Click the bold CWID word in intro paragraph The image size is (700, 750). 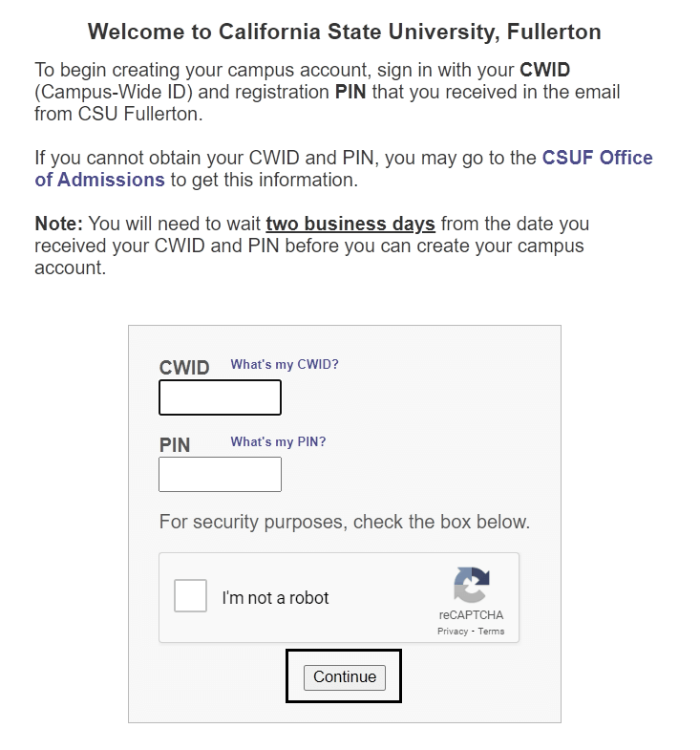[x=545, y=70]
